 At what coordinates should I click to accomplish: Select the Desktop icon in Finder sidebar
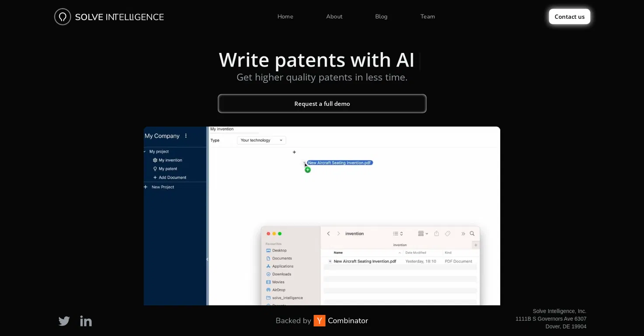click(268, 251)
